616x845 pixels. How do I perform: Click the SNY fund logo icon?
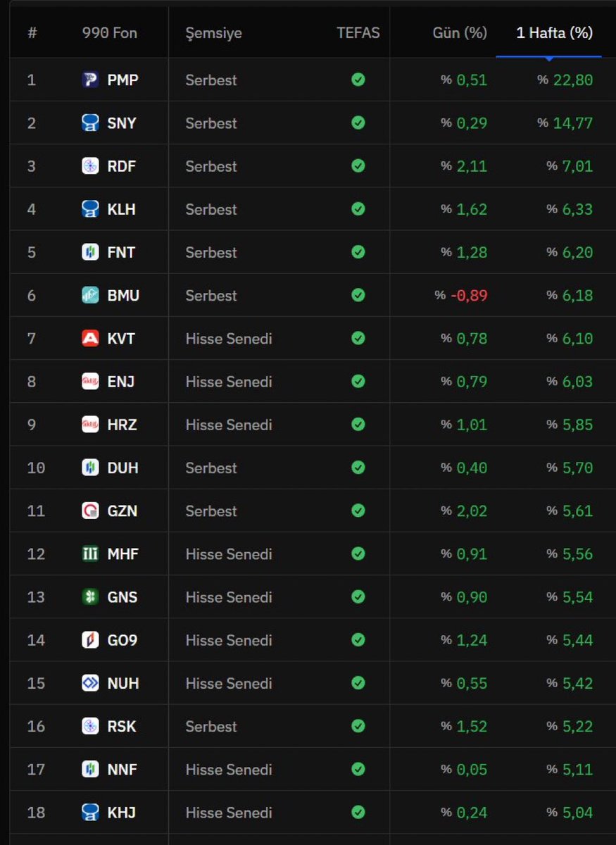[x=90, y=123]
